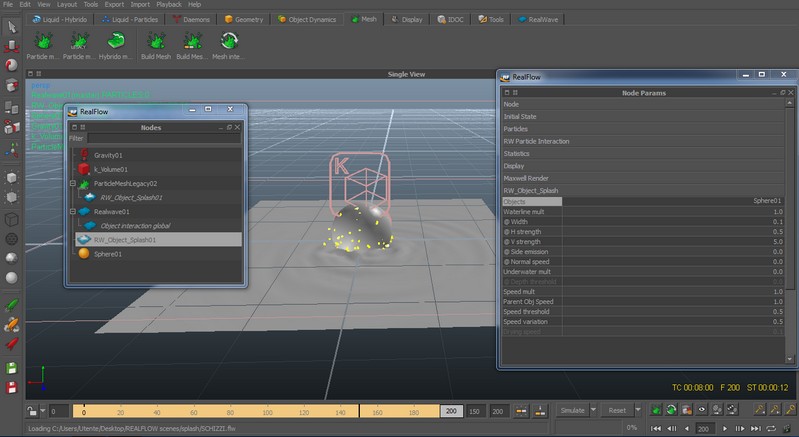Toggle the eye visibility icon in simulation toolbar

pos(702,409)
